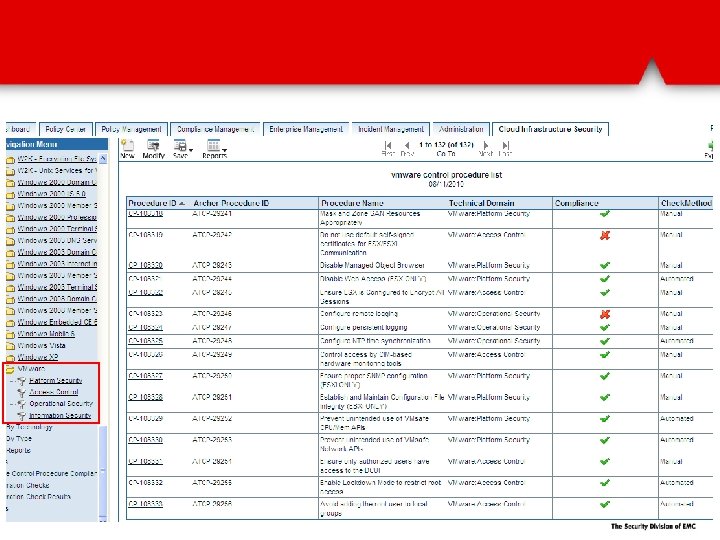Image resolution: width=720 pixels, height=540 pixels.
Task: Click the 'By Type' navigation entry
Action: click(19, 439)
